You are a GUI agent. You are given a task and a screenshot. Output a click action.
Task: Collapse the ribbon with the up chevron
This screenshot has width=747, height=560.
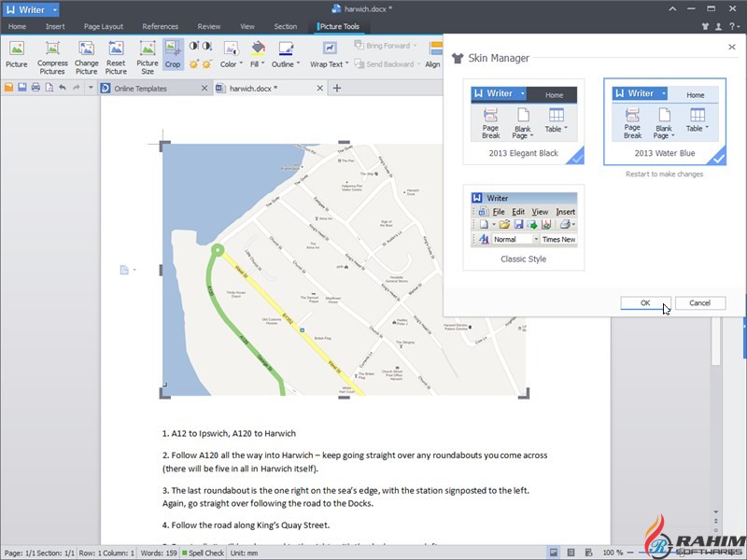click(672, 9)
